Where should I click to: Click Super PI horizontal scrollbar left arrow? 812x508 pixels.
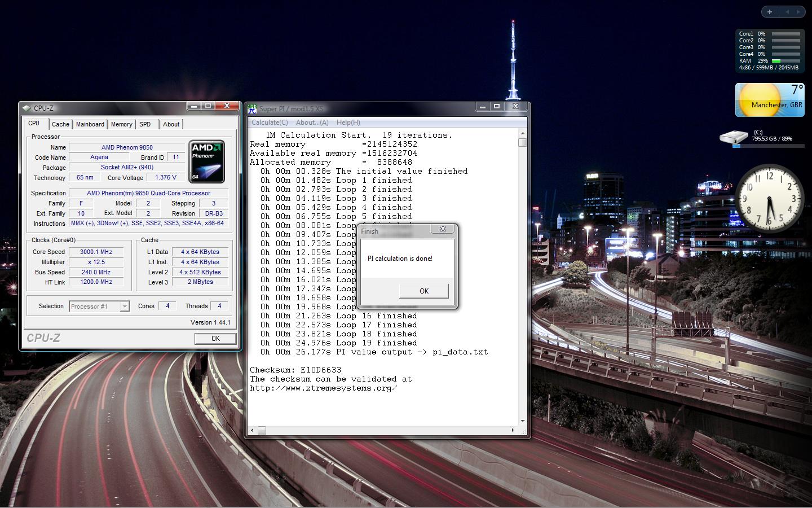point(253,431)
